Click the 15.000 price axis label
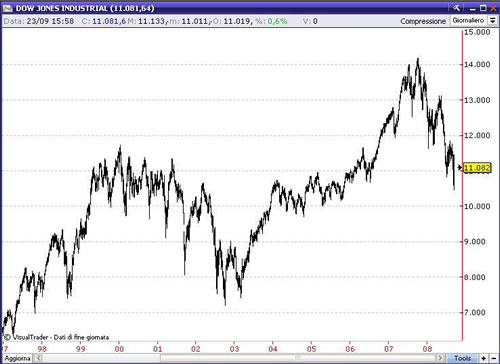 coord(477,32)
